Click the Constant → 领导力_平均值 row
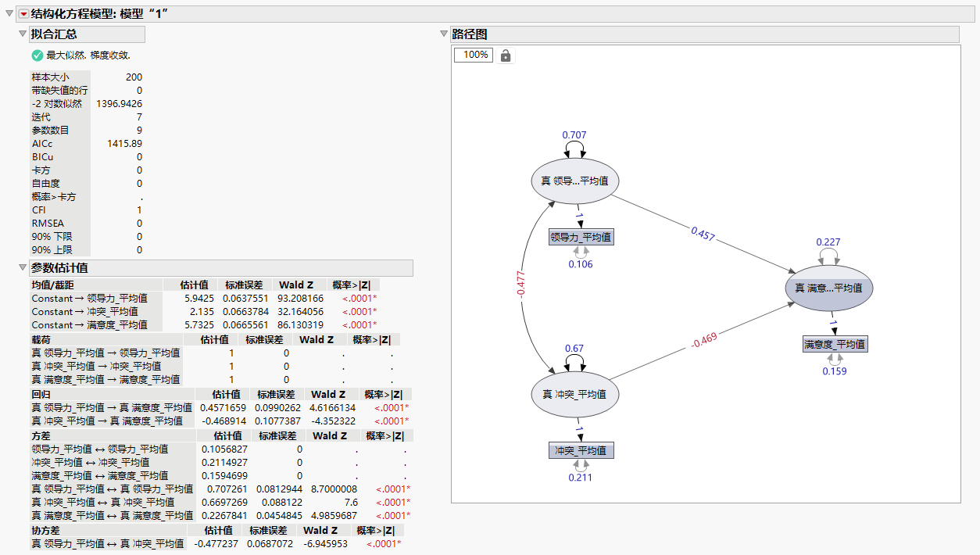The width and height of the screenshot is (980, 555). pos(206,299)
